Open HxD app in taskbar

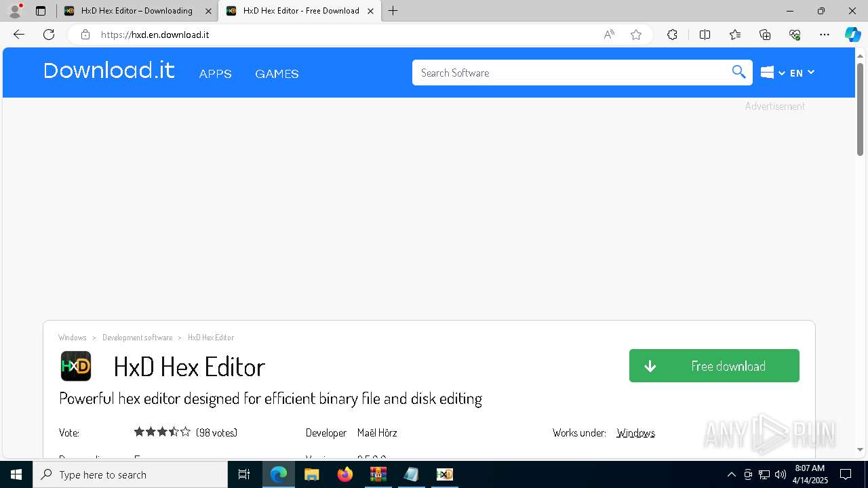coord(444,474)
